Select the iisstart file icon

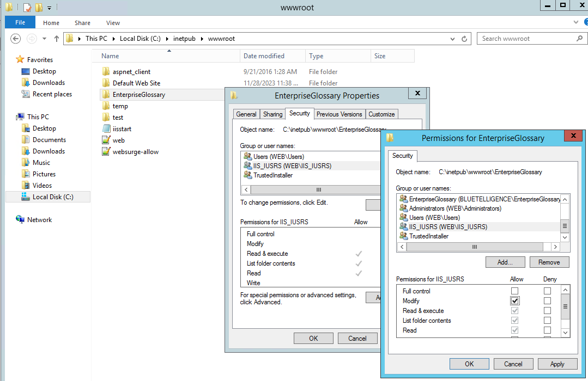[106, 129]
